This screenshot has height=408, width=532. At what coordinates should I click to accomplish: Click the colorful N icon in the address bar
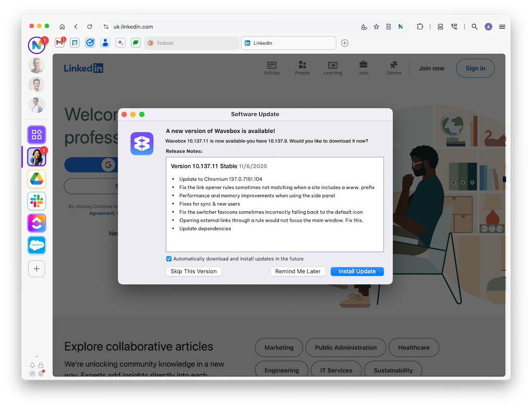[401, 27]
